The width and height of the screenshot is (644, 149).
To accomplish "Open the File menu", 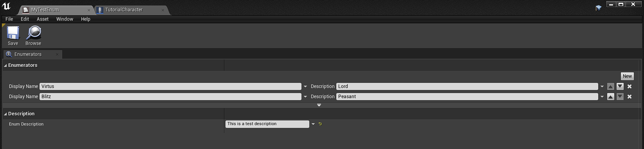I will click(9, 19).
